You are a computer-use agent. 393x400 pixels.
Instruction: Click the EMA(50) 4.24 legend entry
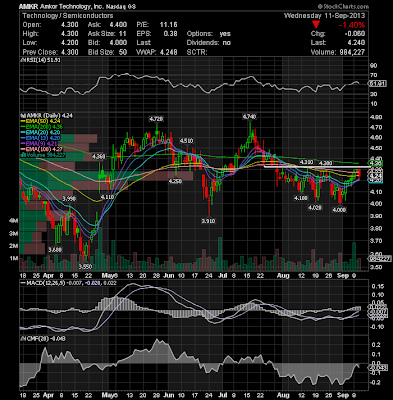pos(42,121)
